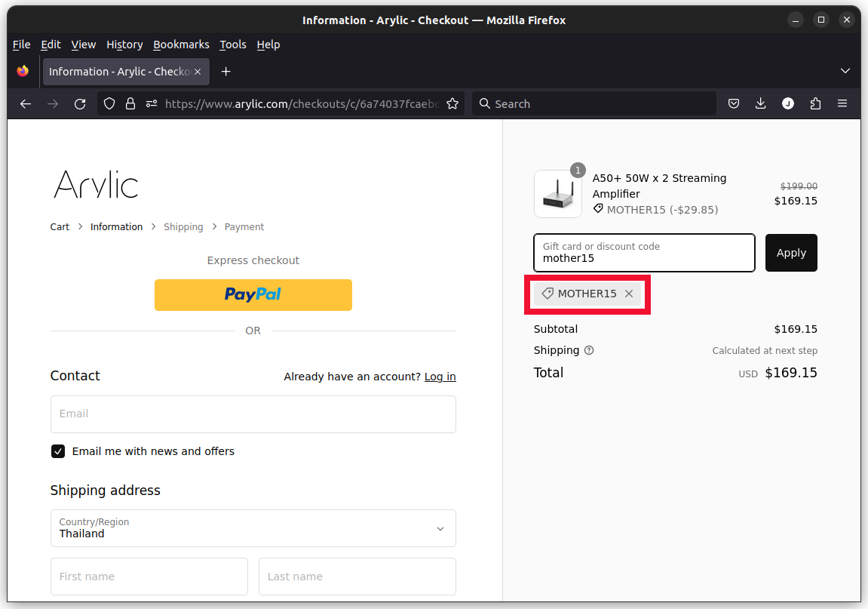Focus the First name field
The image size is (868, 609).
pyautogui.click(x=149, y=577)
